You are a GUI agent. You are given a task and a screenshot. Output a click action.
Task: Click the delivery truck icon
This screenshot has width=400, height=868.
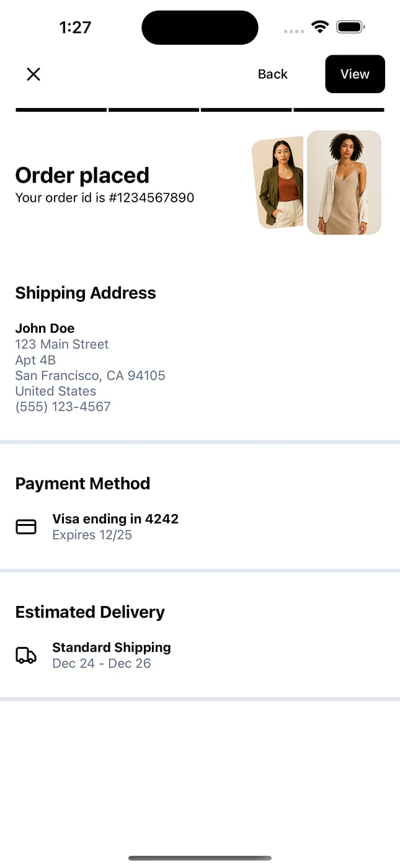point(26,656)
